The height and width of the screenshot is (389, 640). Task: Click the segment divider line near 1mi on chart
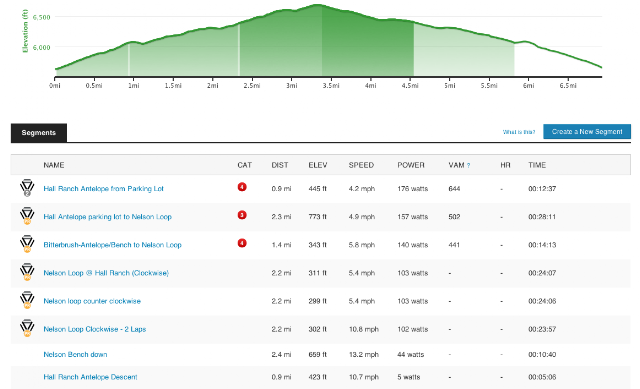pos(129,59)
